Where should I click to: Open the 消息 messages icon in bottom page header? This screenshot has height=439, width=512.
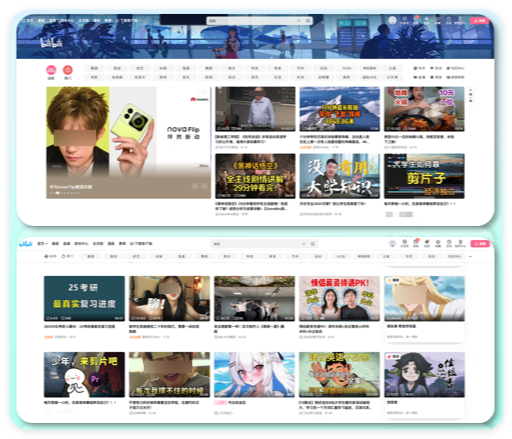pyautogui.click(x=416, y=243)
